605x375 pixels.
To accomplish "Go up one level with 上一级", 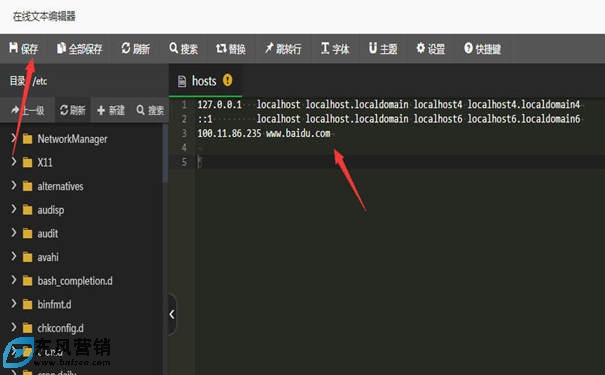I will (x=27, y=111).
